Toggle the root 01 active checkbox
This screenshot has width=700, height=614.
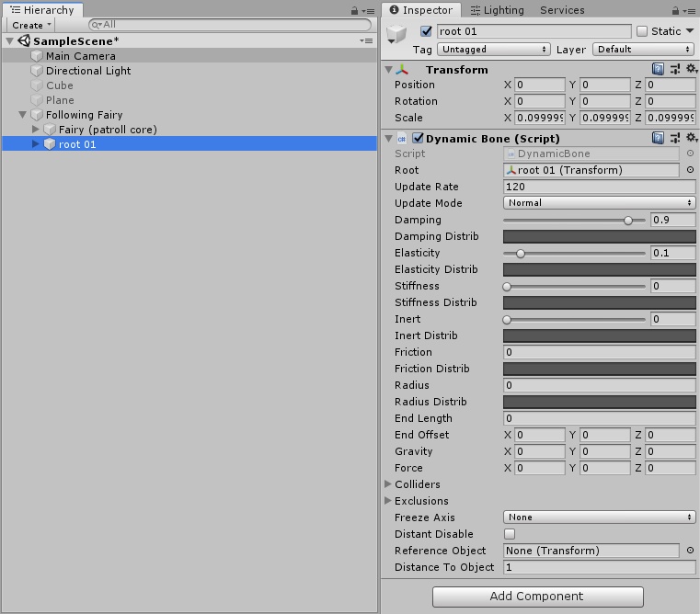(426, 30)
